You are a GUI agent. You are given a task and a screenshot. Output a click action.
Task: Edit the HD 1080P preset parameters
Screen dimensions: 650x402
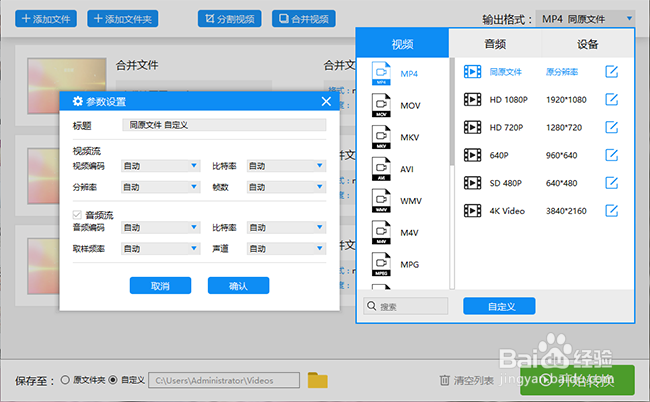(611, 99)
